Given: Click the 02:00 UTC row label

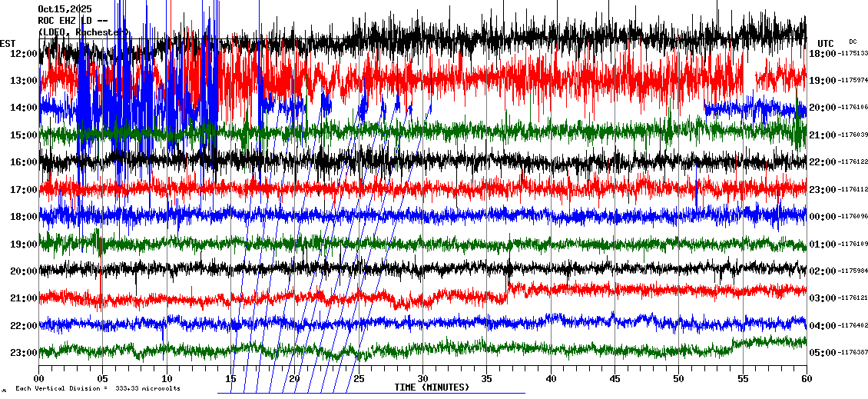Looking at the screenshot, I should [822, 271].
